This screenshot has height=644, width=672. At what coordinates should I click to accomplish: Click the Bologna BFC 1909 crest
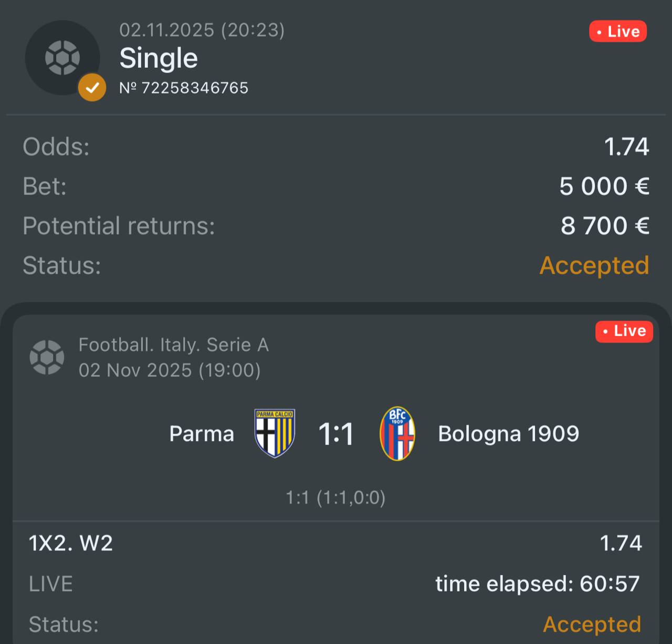pos(397,433)
